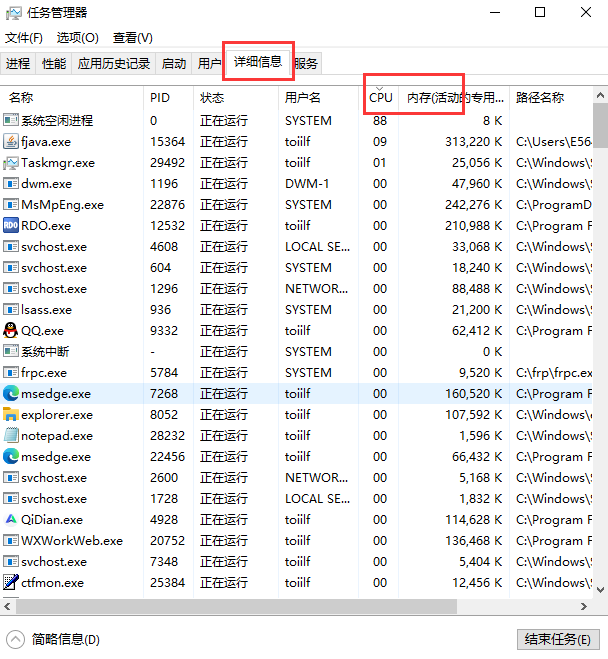Switch to the 服务 tab
This screenshot has width=608, height=659.
pos(306,63)
